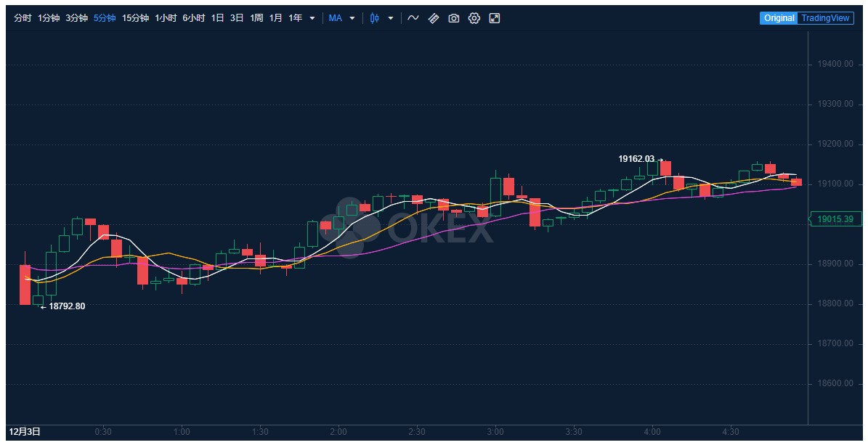Select the 1年 interval
Image resolution: width=868 pixels, height=445 pixels.
(295, 18)
